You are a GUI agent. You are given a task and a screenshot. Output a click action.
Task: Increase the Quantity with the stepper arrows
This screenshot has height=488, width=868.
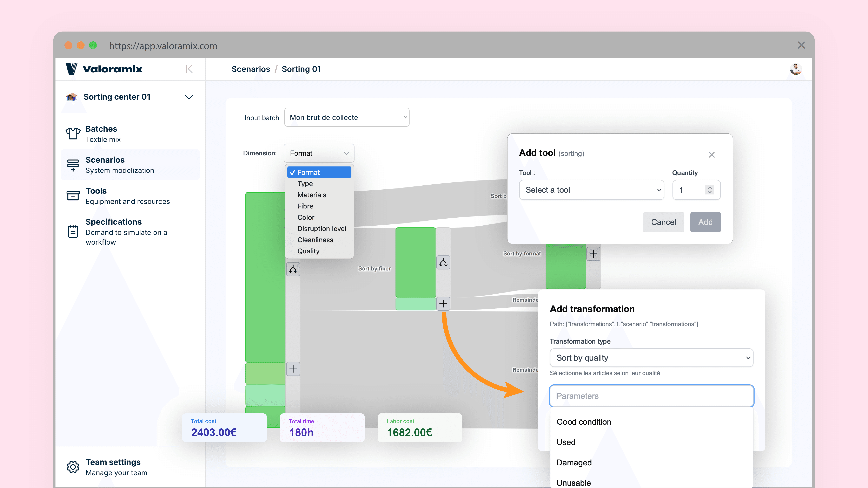coord(710,188)
